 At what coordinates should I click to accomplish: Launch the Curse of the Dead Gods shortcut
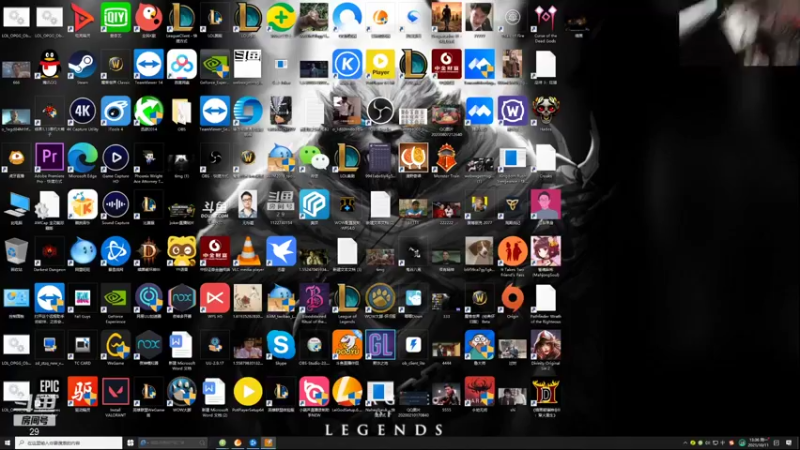point(545,17)
